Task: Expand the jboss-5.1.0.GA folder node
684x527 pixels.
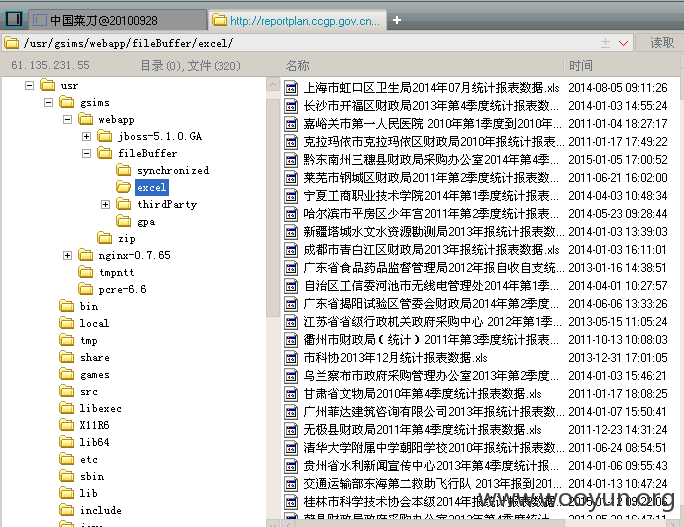Action: click(86, 137)
